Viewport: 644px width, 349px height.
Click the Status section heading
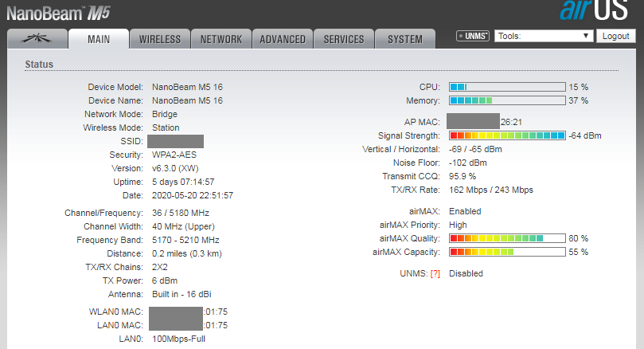39,65
